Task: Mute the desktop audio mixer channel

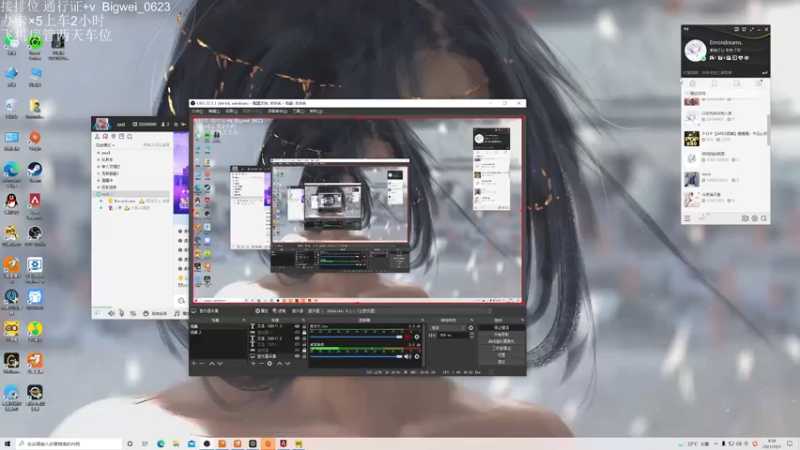Action: coord(408,356)
